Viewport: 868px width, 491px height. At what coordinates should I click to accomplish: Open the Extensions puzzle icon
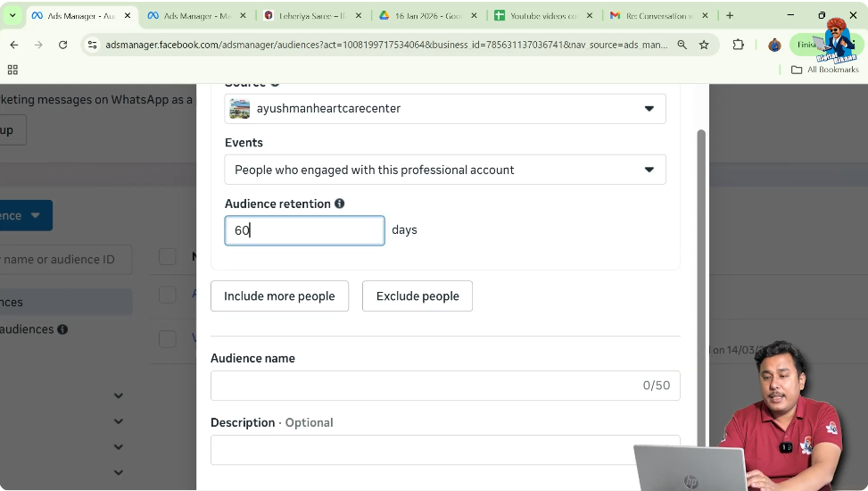pos(739,45)
